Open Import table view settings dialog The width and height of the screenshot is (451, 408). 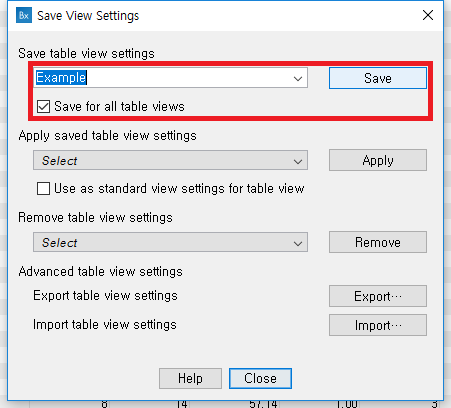378,325
